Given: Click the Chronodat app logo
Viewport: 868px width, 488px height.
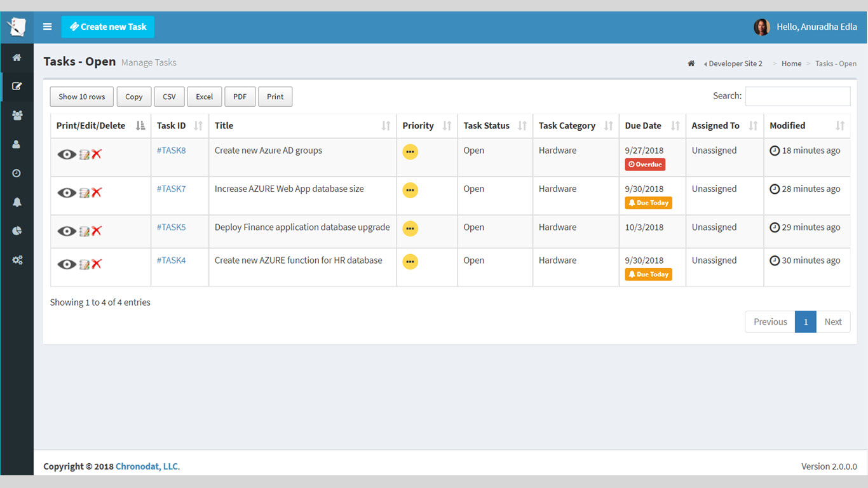Looking at the screenshot, I should coord(17,27).
